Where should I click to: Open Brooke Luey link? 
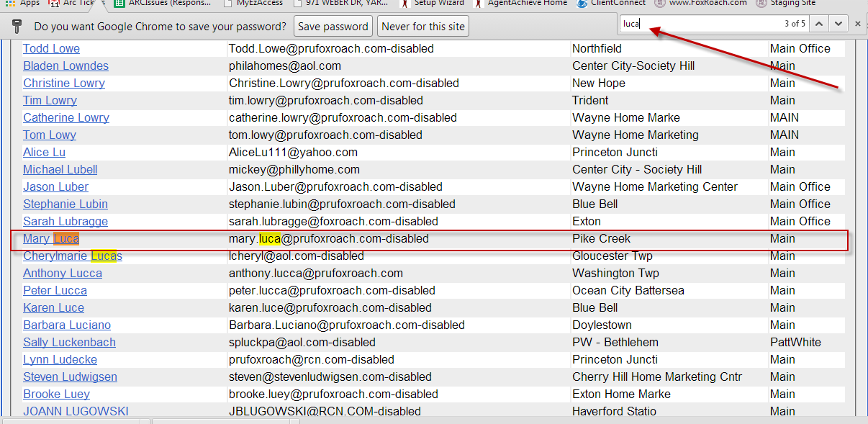click(x=56, y=394)
